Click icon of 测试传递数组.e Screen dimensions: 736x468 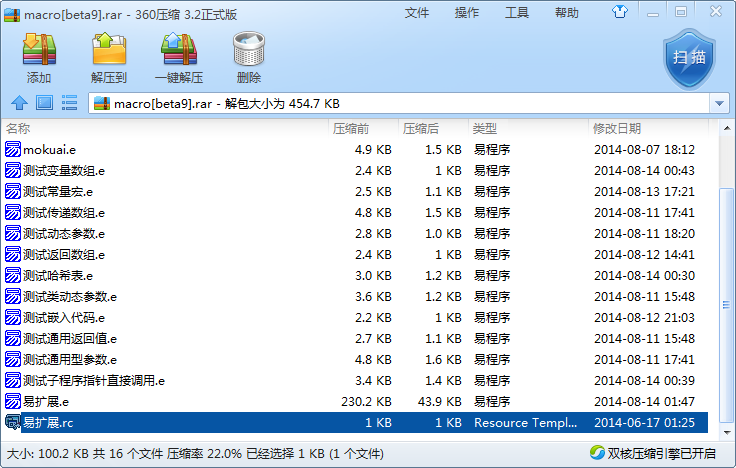[x=13, y=213]
